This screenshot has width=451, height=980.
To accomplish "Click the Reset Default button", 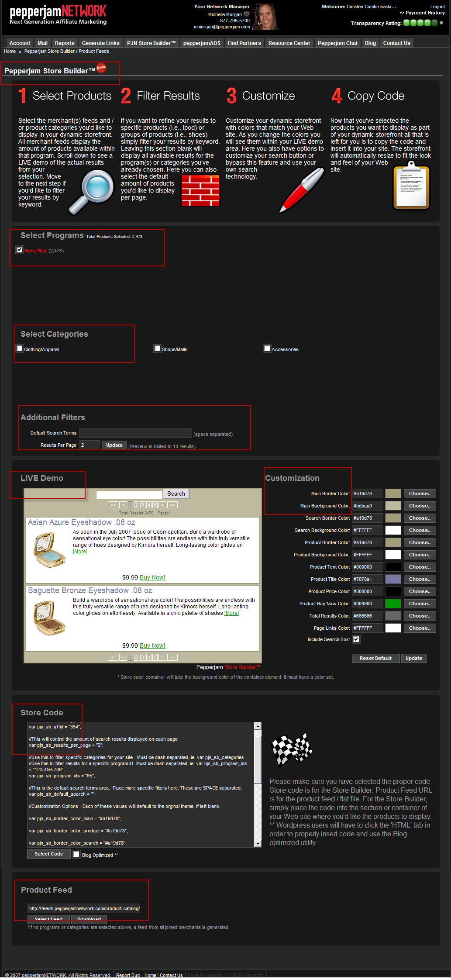I will tap(375, 658).
